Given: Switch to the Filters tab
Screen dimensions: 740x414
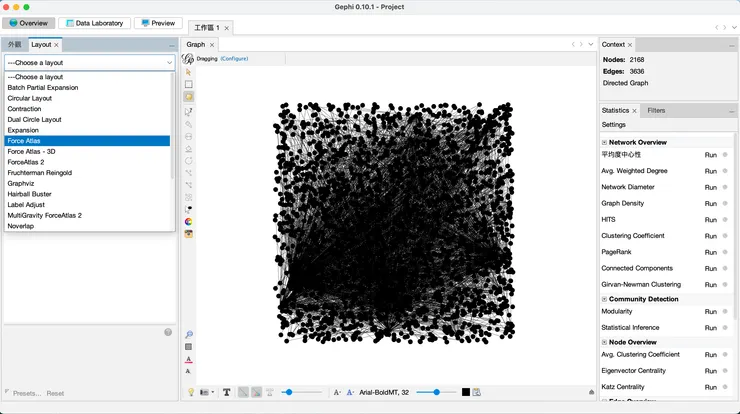Looking at the screenshot, I should (656, 110).
